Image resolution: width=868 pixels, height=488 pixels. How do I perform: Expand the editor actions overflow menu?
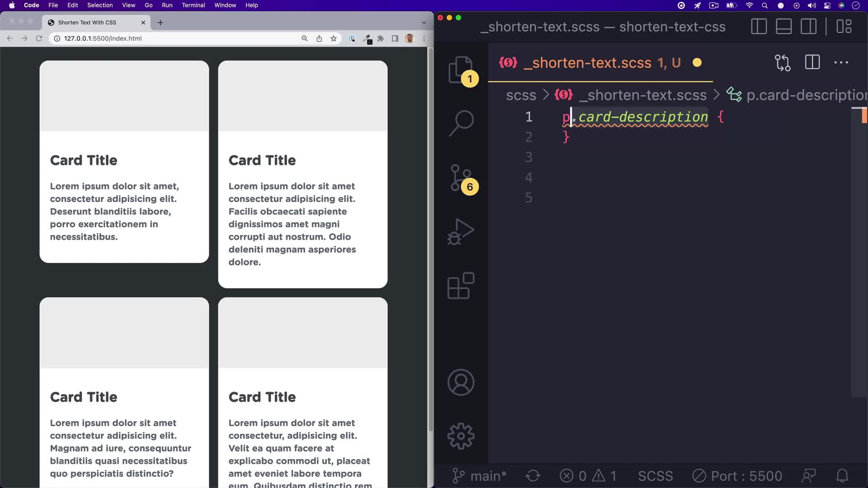pos(841,63)
